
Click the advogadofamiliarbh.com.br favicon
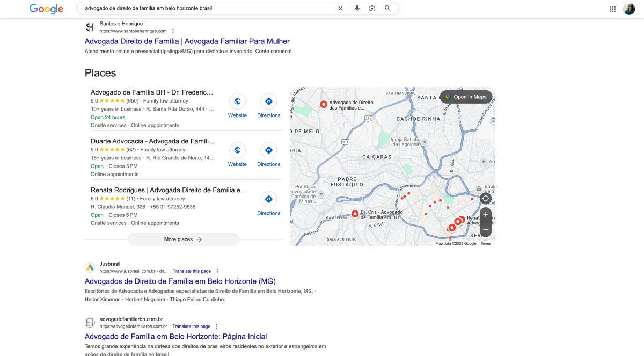pos(90,323)
